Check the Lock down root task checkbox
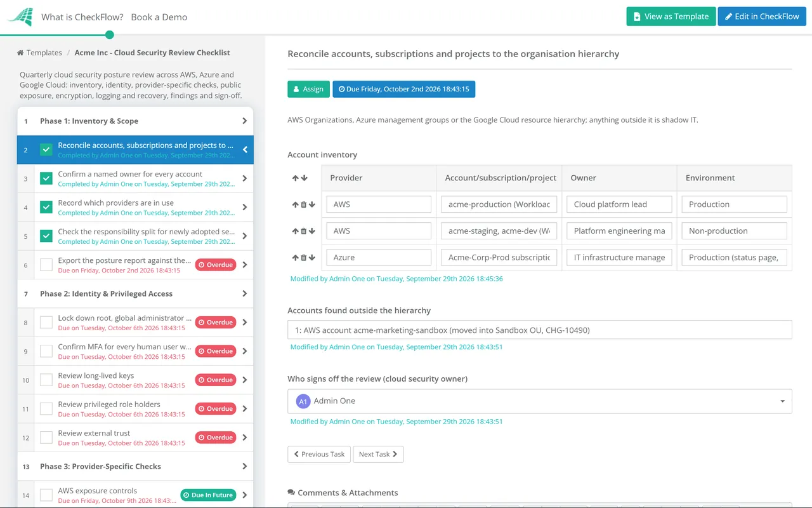Screen dimensions: 812x508 click(46, 323)
